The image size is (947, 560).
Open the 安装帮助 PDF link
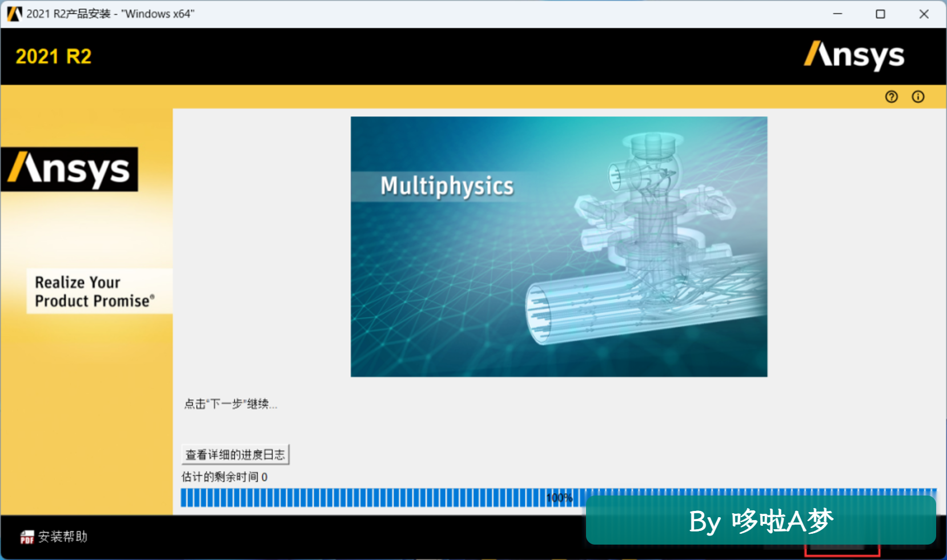[54, 537]
